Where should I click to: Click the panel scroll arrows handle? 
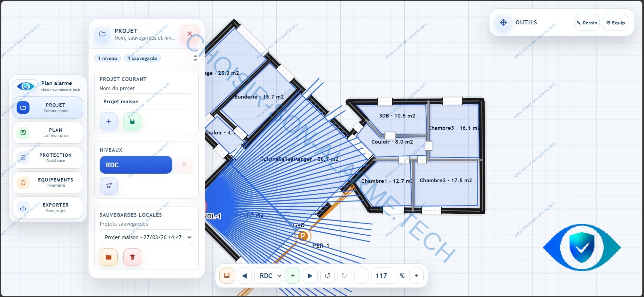(195, 58)
